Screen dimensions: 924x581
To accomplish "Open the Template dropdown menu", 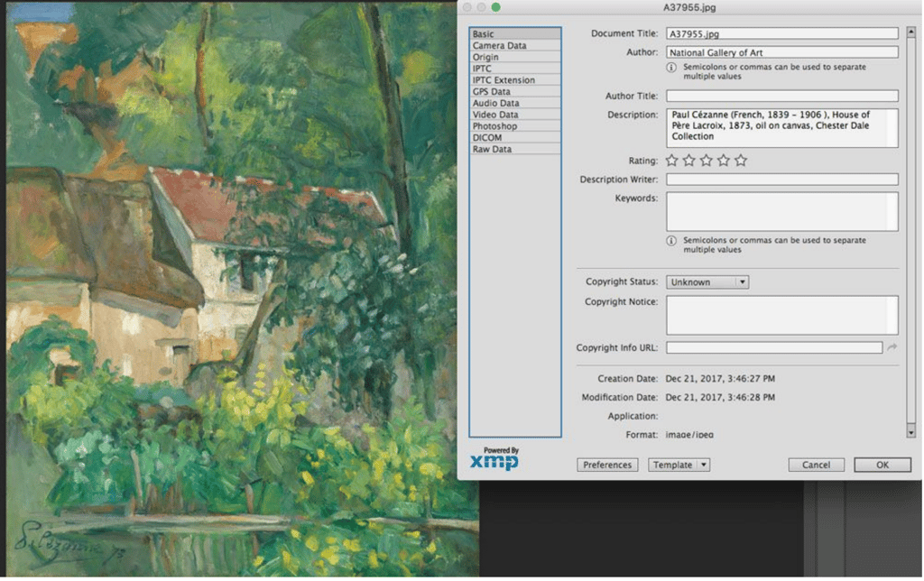I will click(x=679, y=465).
